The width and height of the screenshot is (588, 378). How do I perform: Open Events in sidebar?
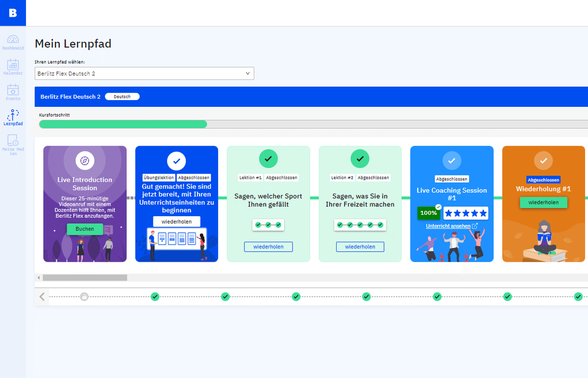tap(13, 93)
